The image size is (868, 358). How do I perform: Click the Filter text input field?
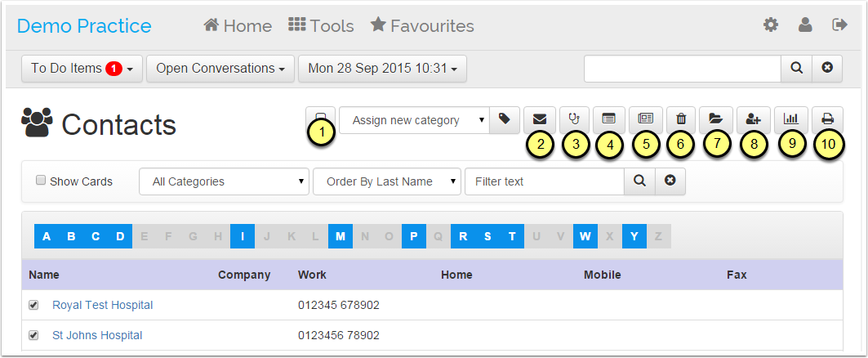544,181
